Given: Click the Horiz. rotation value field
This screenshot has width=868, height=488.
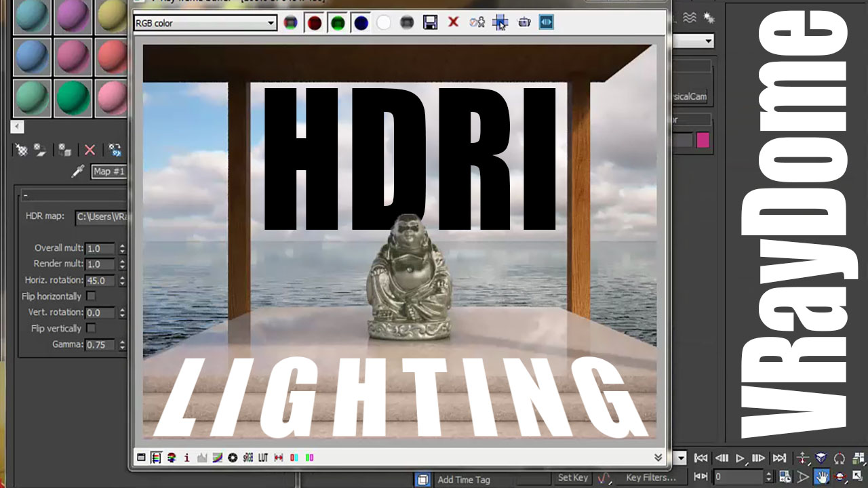Looking at the screenshot, I should point(101,281).
